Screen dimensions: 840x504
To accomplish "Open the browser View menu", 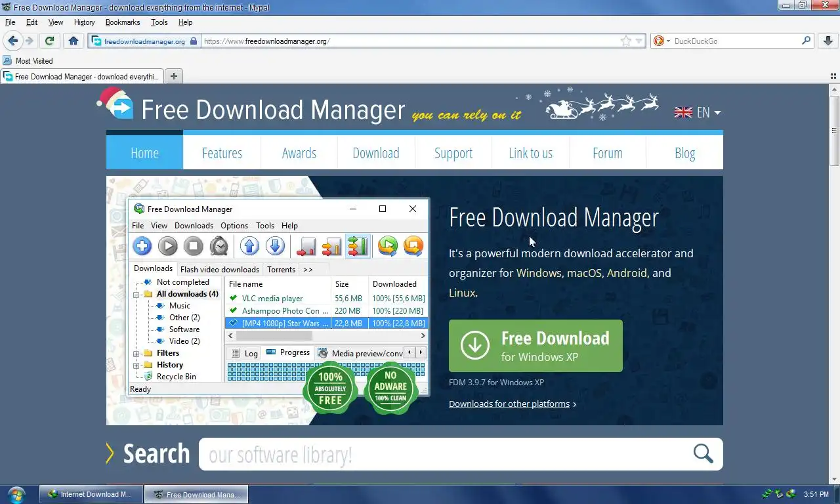I will coord(56,22).
